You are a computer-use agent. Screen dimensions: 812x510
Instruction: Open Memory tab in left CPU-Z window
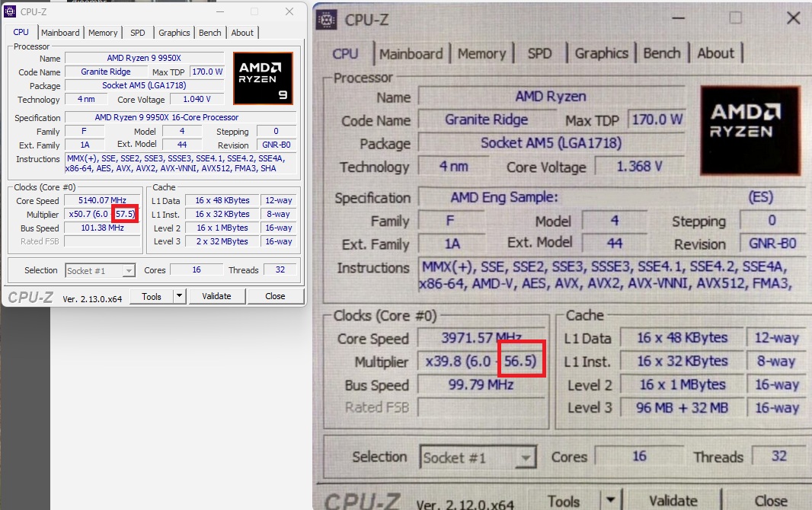coord(103,33)
